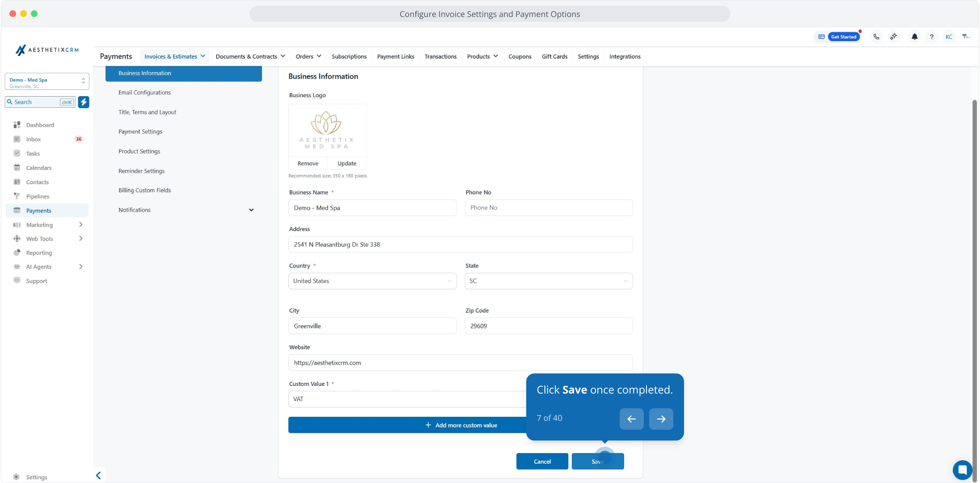
Task: Click the Cancel button
Action: 542,462
